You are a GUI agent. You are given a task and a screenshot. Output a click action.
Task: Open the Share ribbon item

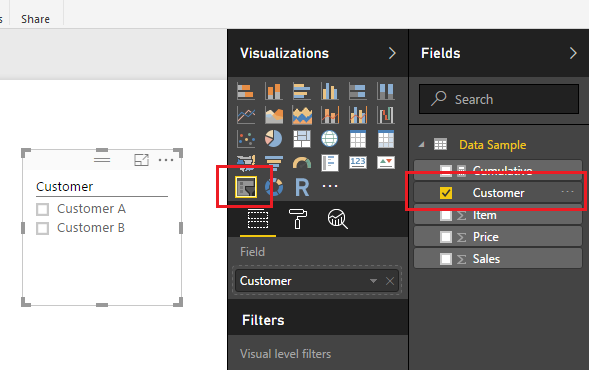35,19
